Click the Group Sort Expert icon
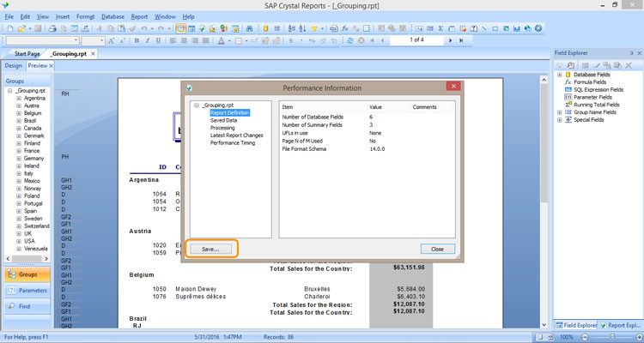 point(292,28)
